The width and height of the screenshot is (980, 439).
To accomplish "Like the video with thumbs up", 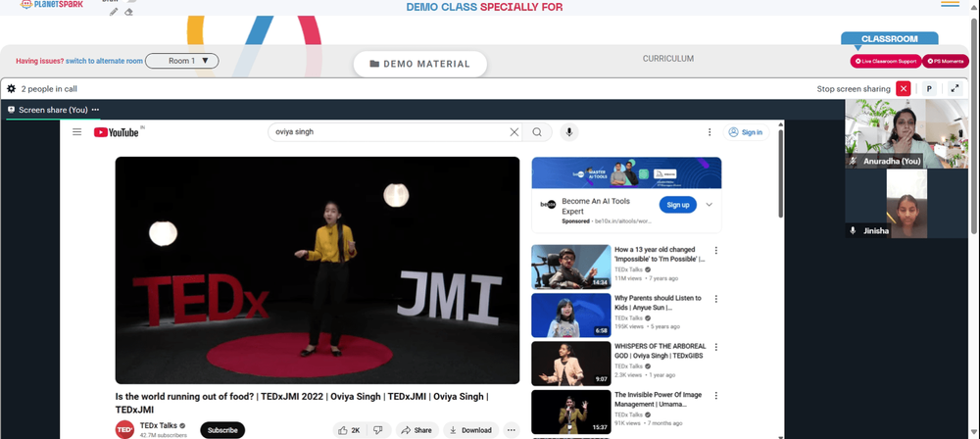I will coord(349,430).
